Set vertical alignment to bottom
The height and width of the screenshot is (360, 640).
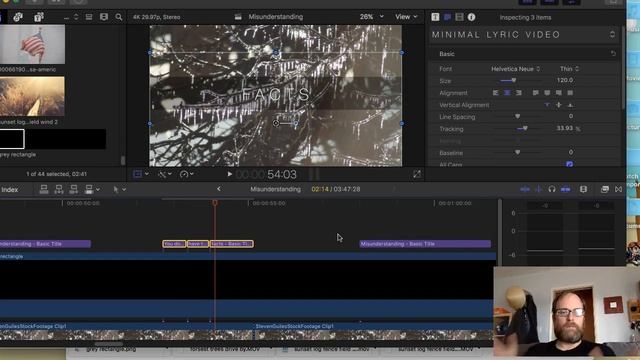(x=571, y=105)
